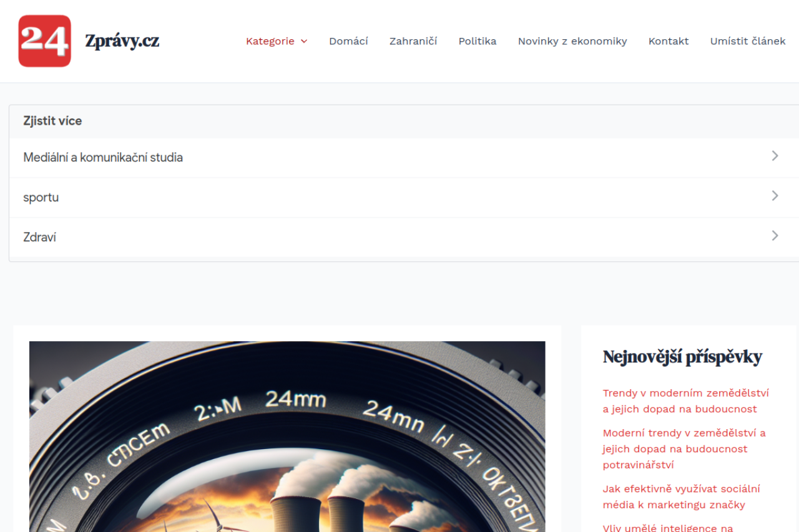Read Trendy v moderním zemědělství post
Image resolution: width=799 pixels, height=532 pixels.
click(x=686, y=401)
